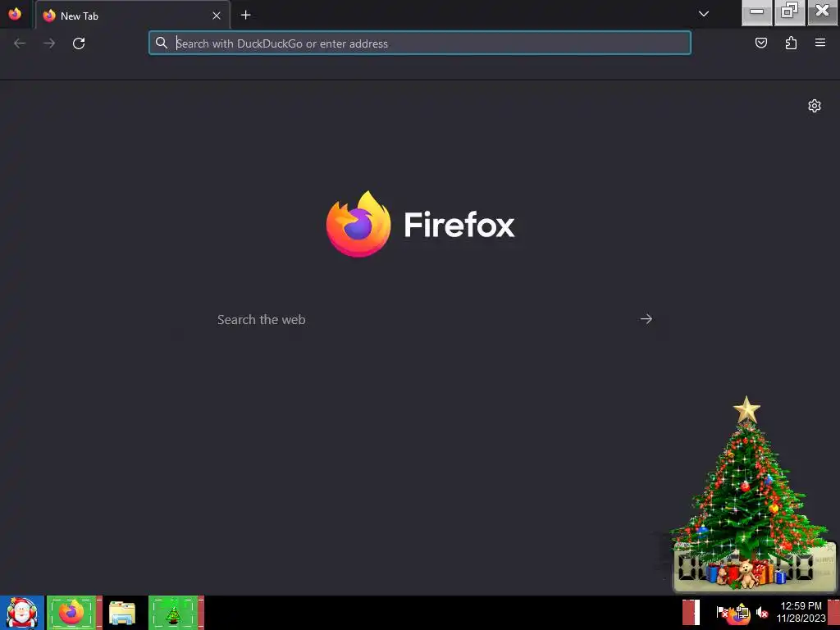
Task: Go forward using the forward arrow
Action: click(49, 43)
